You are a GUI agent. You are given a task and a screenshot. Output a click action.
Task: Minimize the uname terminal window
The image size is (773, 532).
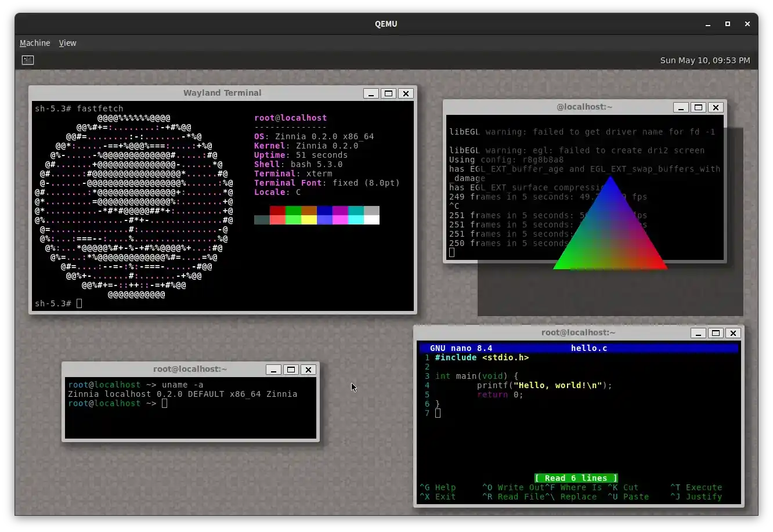(274, 370)
